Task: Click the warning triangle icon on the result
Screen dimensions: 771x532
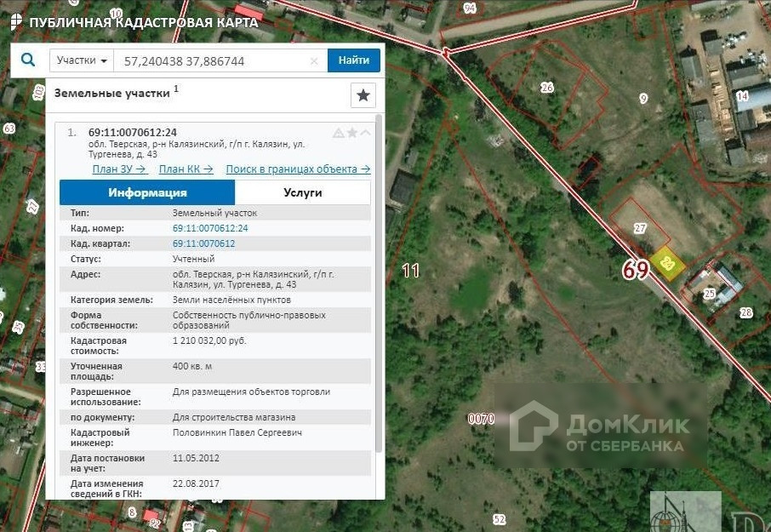Action: click(x=339, y=133)
